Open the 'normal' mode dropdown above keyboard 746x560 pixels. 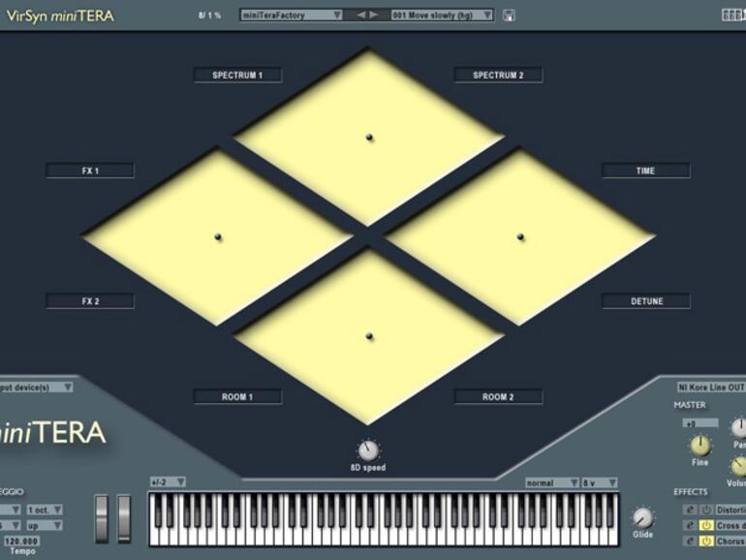pos(552,482)
